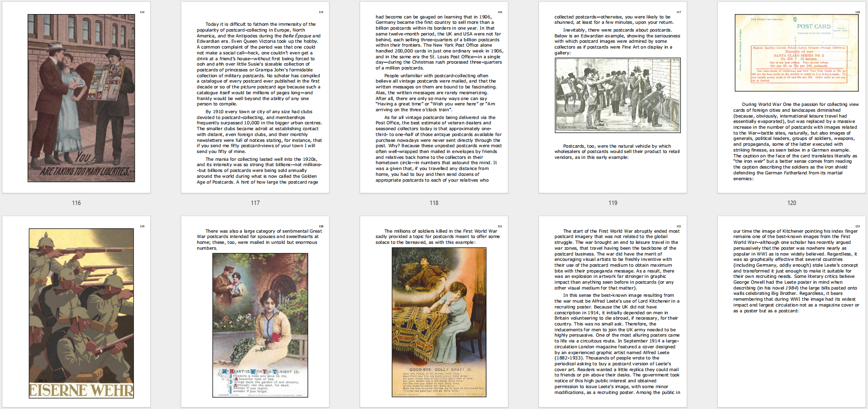Open page thumbnail labeled 117
868x409 pixels.
pyautogui.click(x=255, y=97)
